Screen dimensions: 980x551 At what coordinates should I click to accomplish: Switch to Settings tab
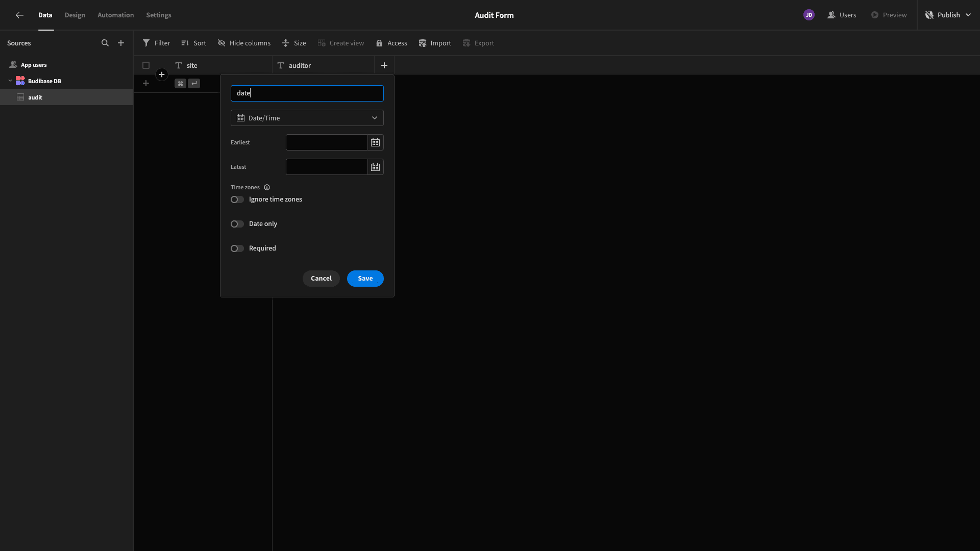[159, 15]
